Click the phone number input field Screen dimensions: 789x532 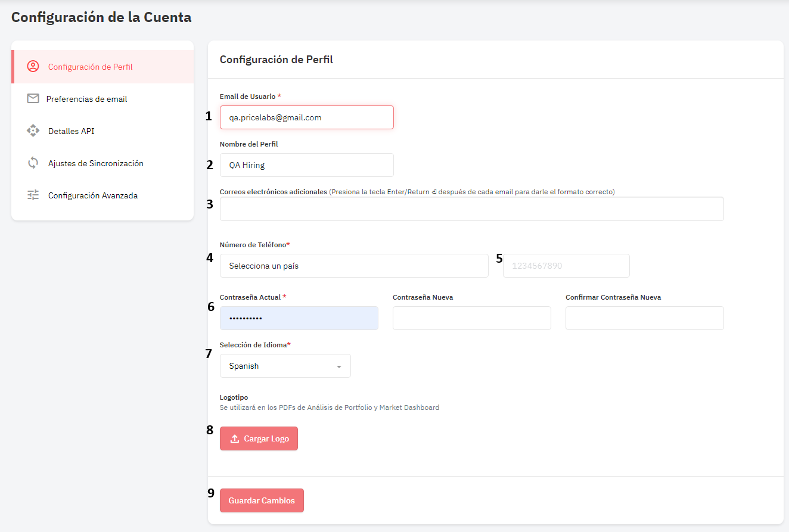[566, 266]
